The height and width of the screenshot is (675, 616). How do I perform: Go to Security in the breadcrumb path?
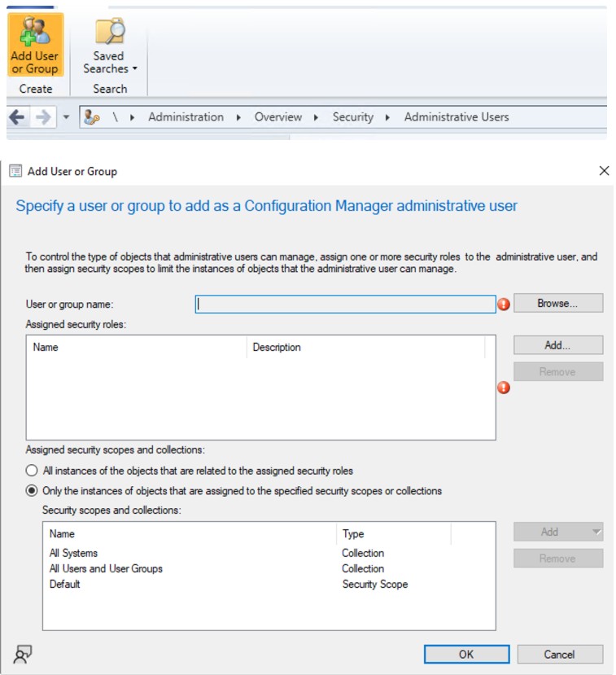pos(352,117)
